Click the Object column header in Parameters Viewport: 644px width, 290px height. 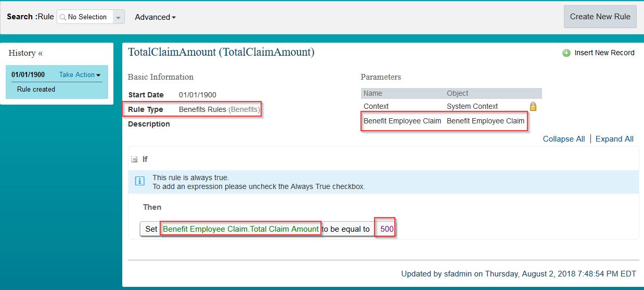(458, 93)
